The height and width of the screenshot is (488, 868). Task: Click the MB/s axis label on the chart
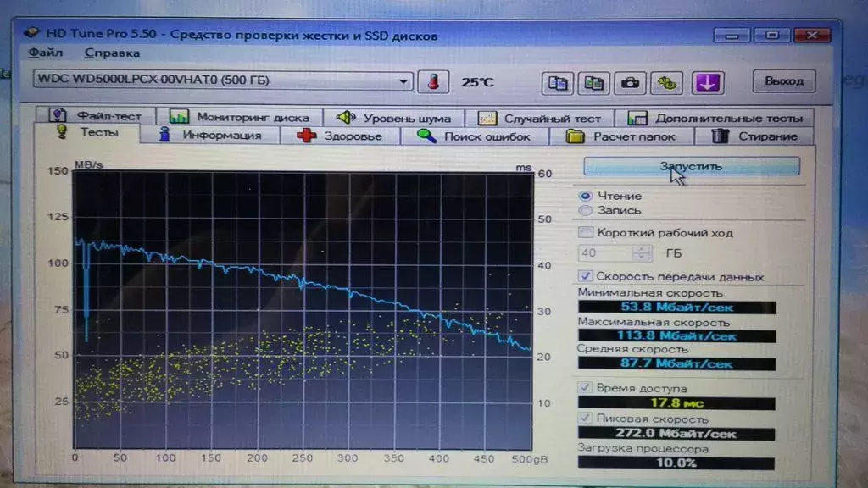[x=88, y=165]
